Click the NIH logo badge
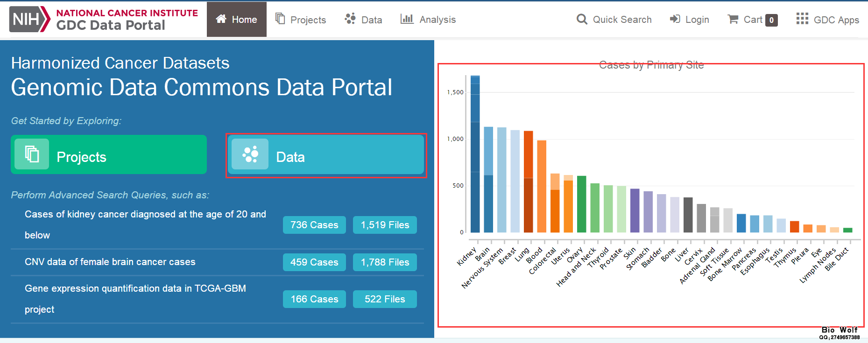The width and height of the screenshot is (868, 343). 29,19
